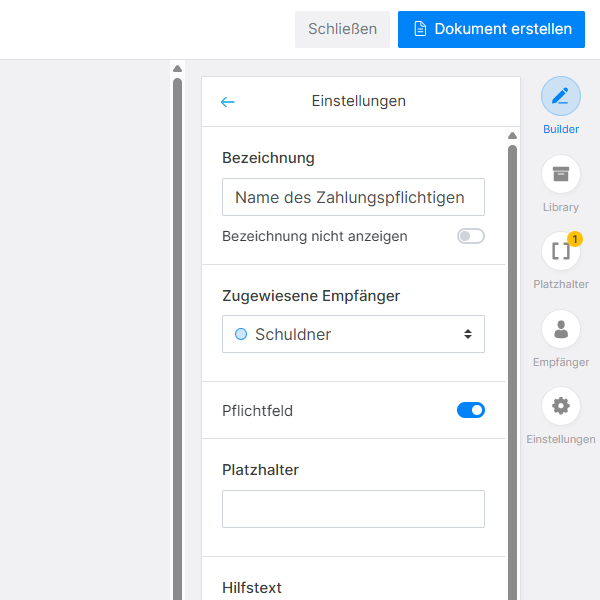Open the Builder pencil icon
The image size is (600, 600).
click(561, 96)
